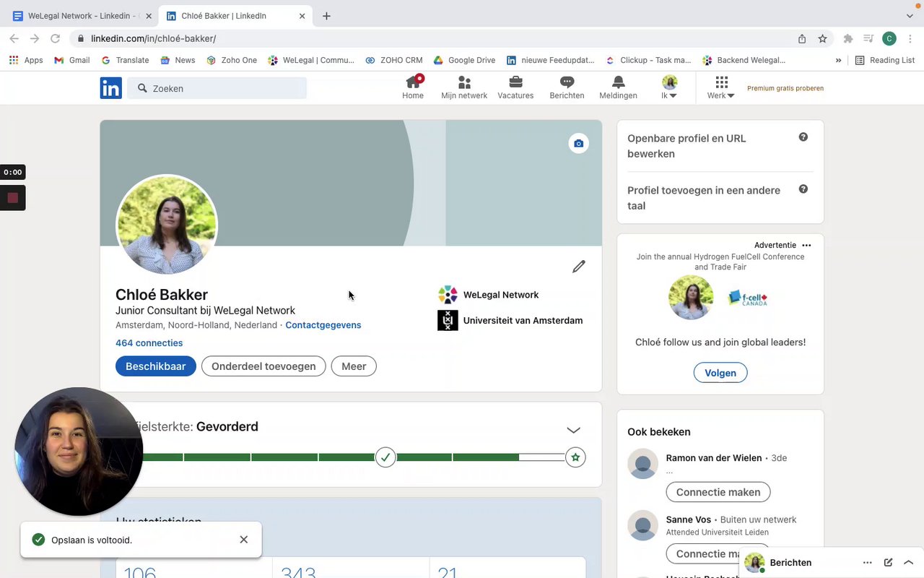The width and height of the screenshot is (924, 578).
Task: Open the Werk apps grid menu
Action: 721,87
